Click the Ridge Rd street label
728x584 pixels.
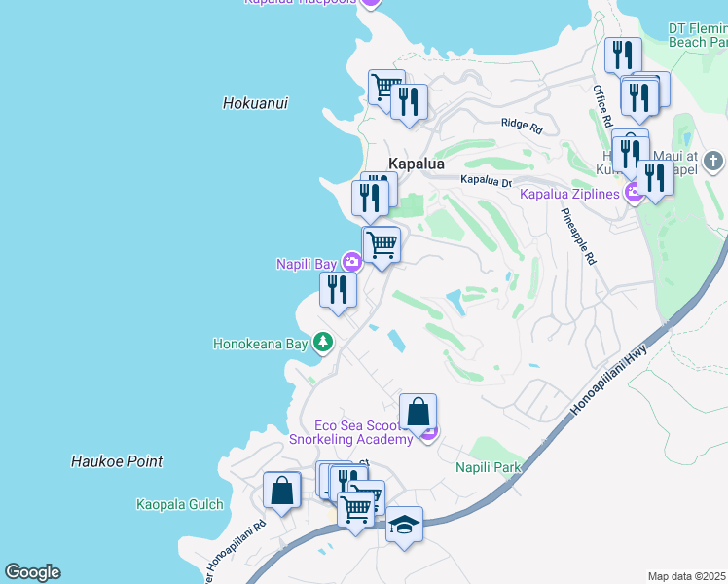[x=522, y=126]
